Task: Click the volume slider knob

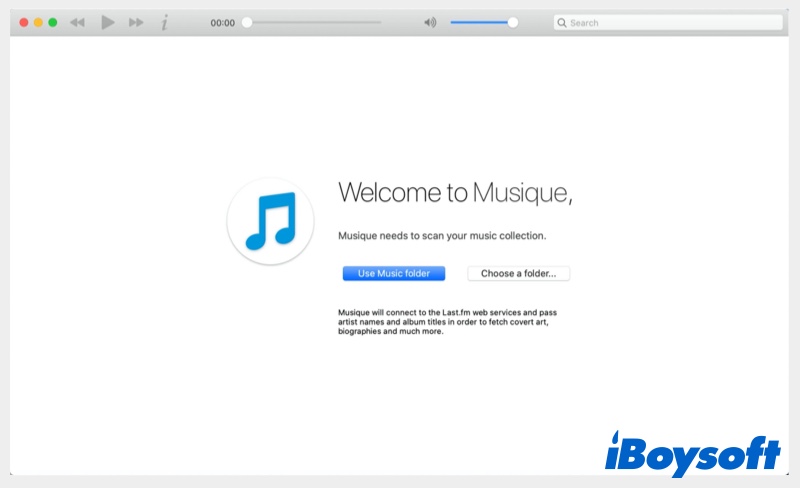Action: tap(513, 22)
